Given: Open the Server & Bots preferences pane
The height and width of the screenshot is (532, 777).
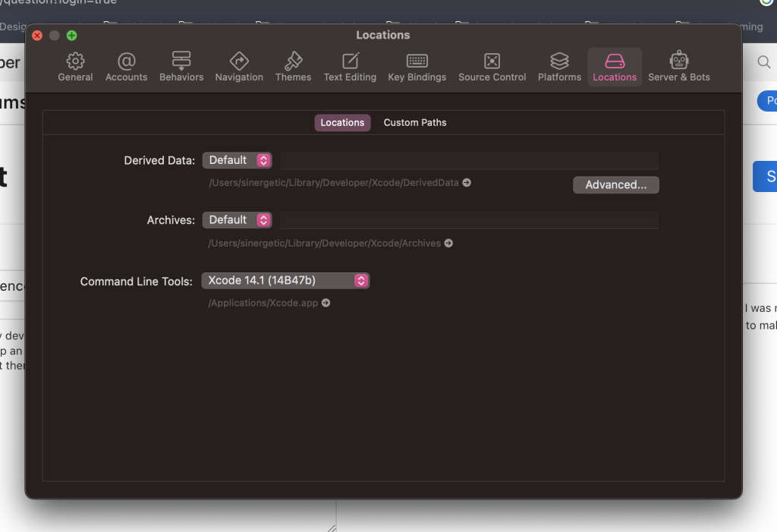Looking at the screenshot, I should (679, 67).
